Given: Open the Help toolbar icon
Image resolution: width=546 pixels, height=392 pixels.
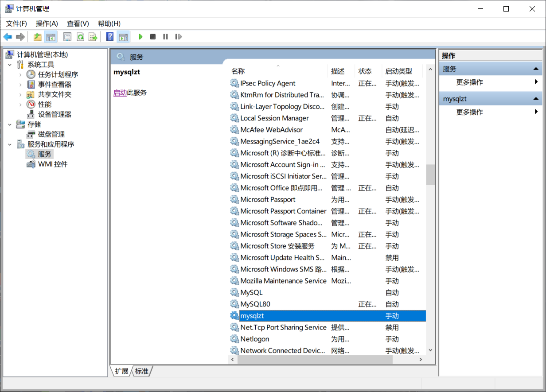Looking at the screenshot, I should point(110,37).
